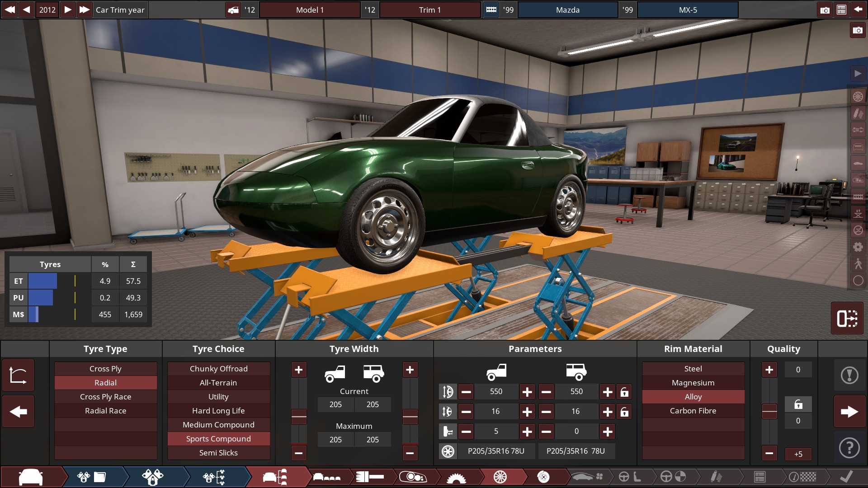The height and width of the screenshot is (488, 868).
Task: Select Steel rim material
Action: tap(693, 369)
